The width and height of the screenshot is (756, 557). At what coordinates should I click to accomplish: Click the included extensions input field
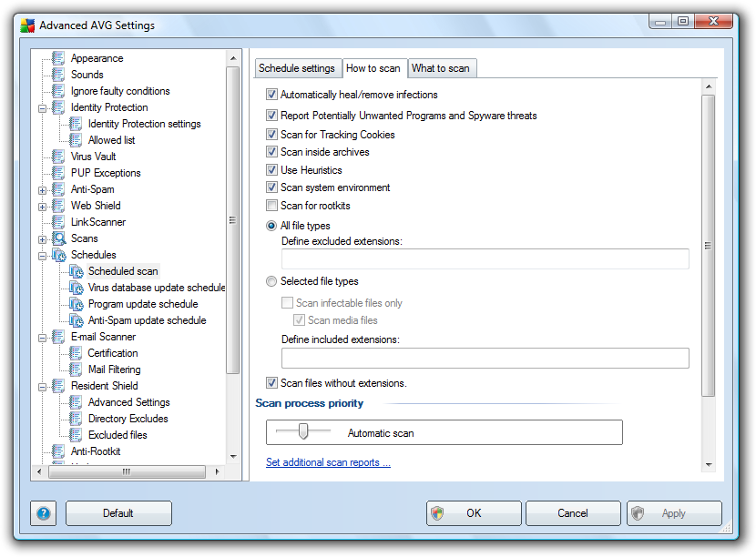[x=485, y=358]
